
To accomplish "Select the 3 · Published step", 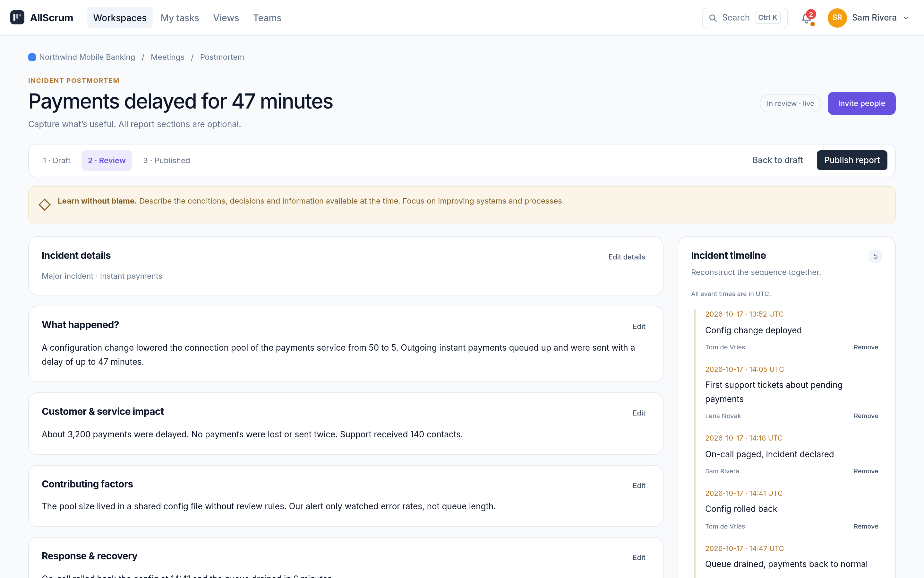I will coord(167,161).
